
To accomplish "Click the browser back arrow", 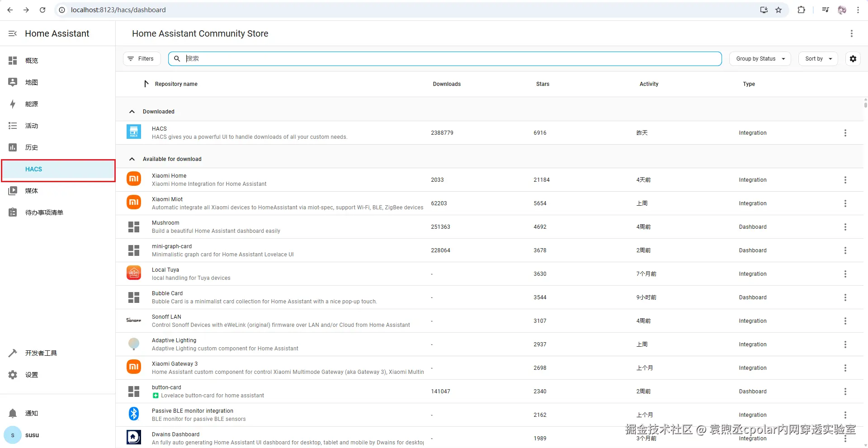I will [10, 10].
